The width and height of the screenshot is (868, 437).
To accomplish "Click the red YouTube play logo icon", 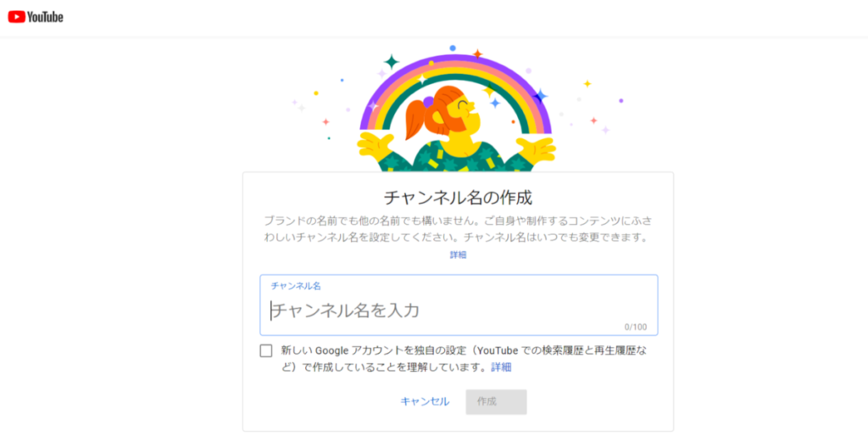I will coord(16,17).
